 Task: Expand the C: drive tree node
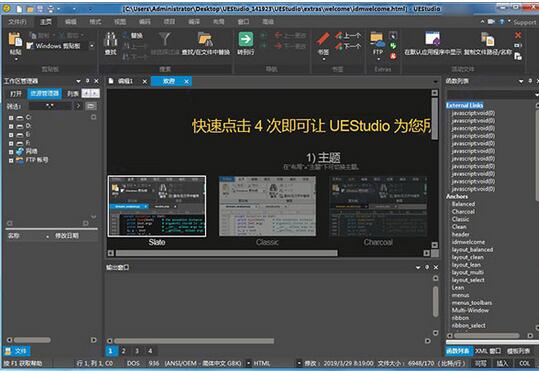pyautogui.click(x=11, y=118)
